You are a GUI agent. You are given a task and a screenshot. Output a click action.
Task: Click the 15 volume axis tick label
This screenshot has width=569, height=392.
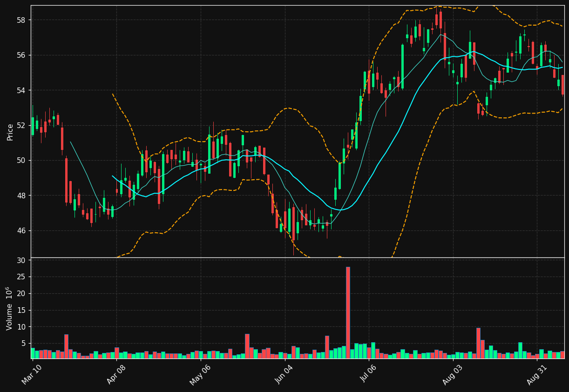click(22, 311)
